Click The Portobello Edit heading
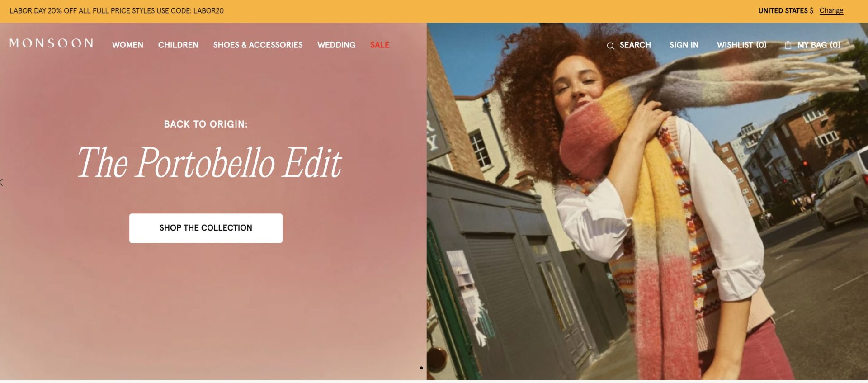 tap(209, 162)
